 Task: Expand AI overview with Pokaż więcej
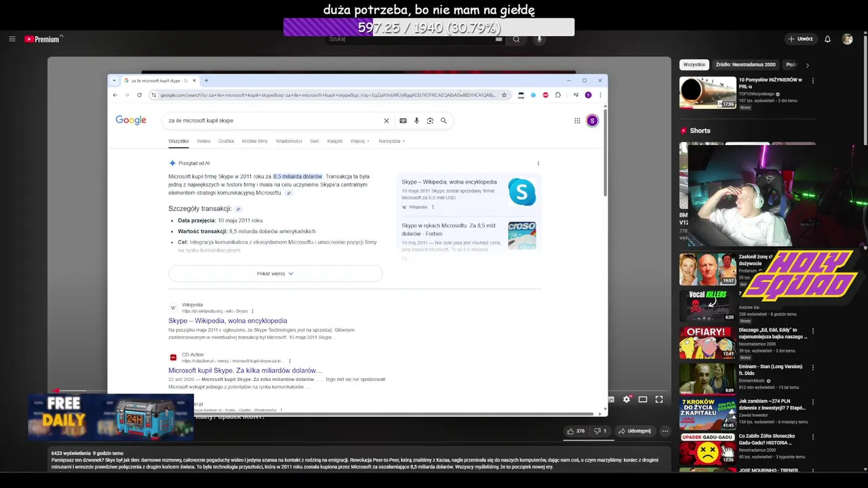click(x=275, y=273)
